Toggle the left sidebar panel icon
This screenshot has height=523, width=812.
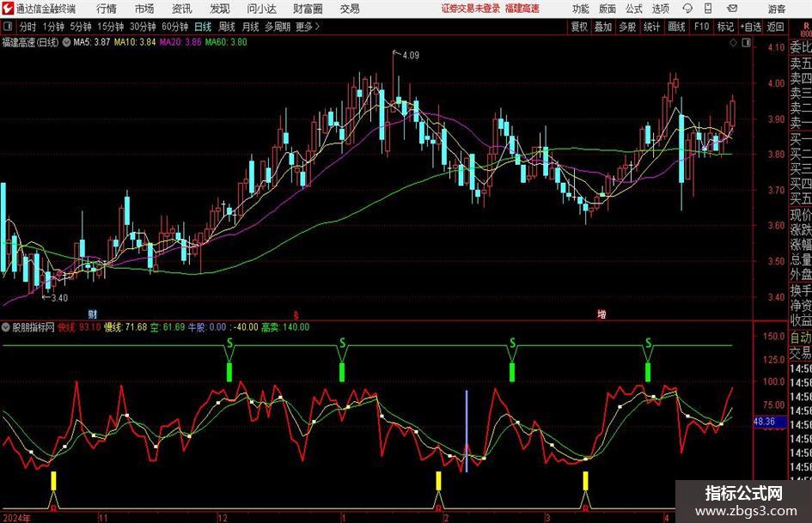(7, 27)
